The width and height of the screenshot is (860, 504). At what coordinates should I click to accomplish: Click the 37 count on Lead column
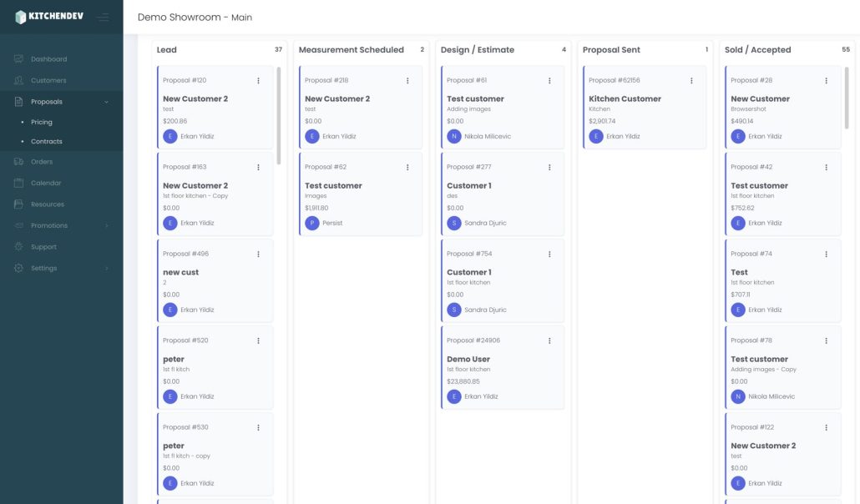[x=278, y=49]
